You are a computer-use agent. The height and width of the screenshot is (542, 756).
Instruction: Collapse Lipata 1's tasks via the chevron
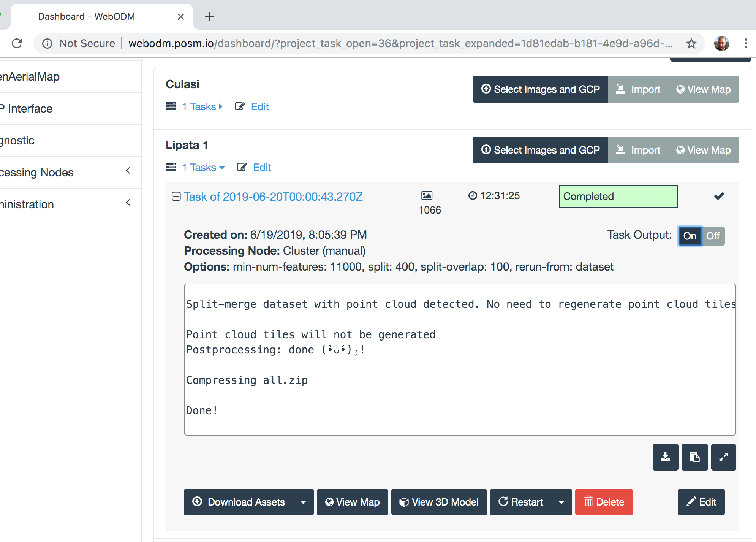point(221,167)
